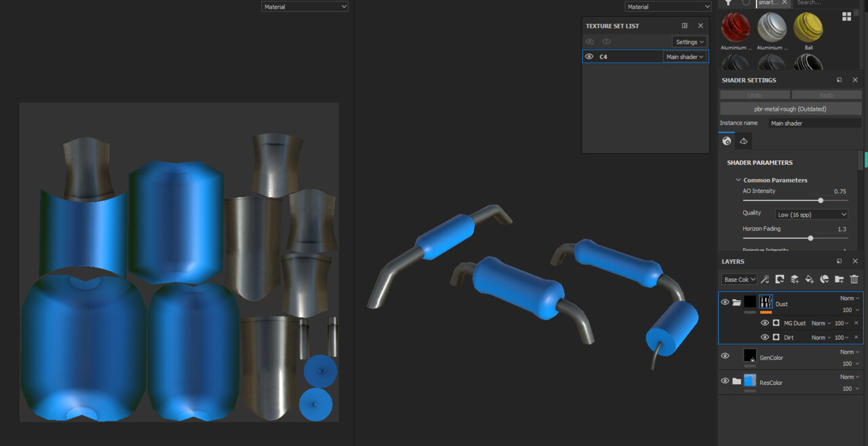Open the Quality Low (16 spp) dropdown
This screenshot has height=446, width=868.
(x=812, y=215)
